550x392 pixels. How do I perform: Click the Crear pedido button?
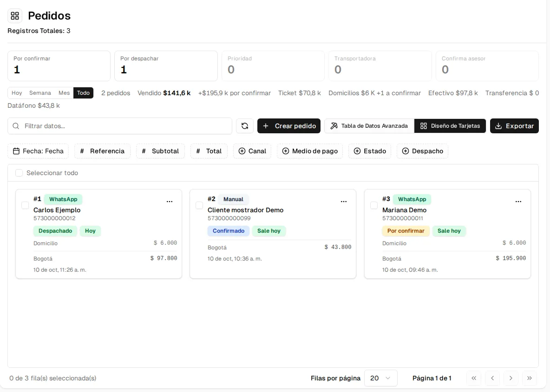pyautogui.click(x=288, y=126)
